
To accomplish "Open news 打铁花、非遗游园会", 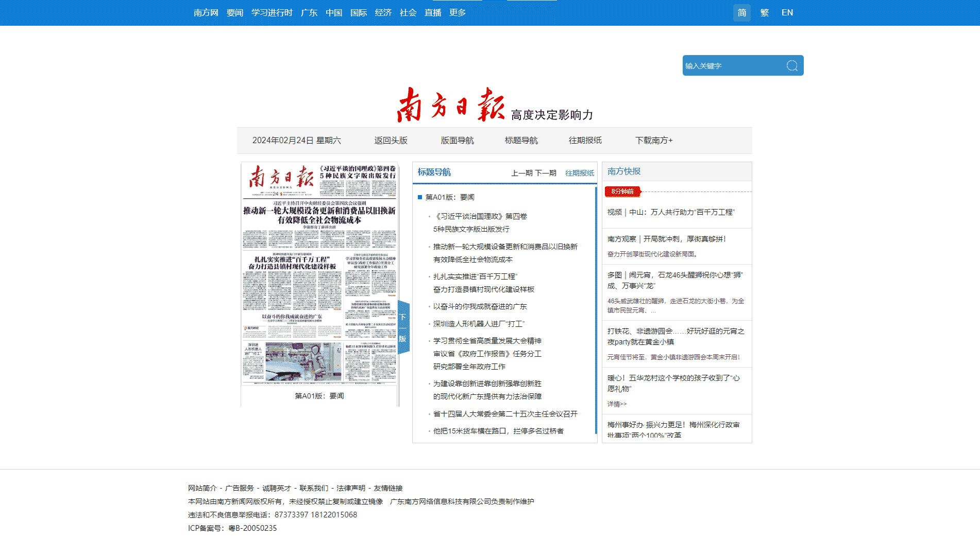I will (x=676, y=336).
